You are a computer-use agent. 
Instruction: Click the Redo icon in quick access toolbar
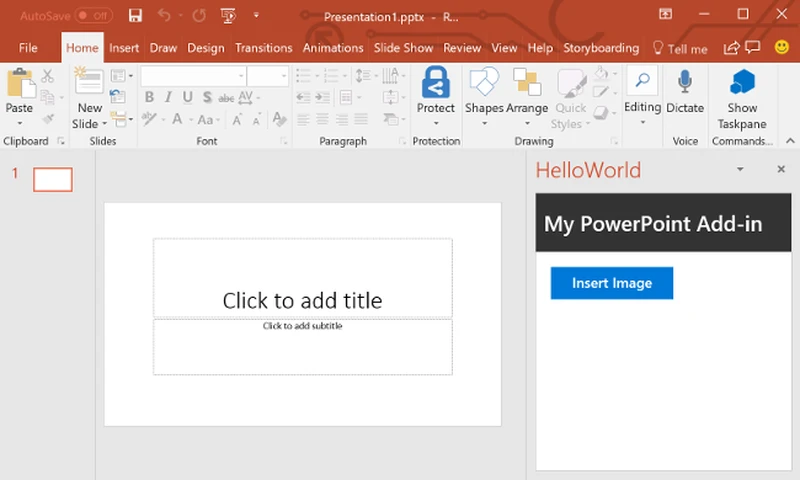tap(199, 16)
